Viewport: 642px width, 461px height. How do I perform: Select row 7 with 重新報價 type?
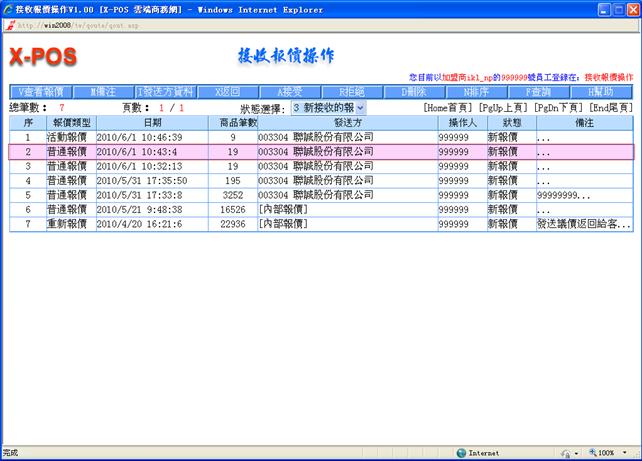click(x=70, y=225)
